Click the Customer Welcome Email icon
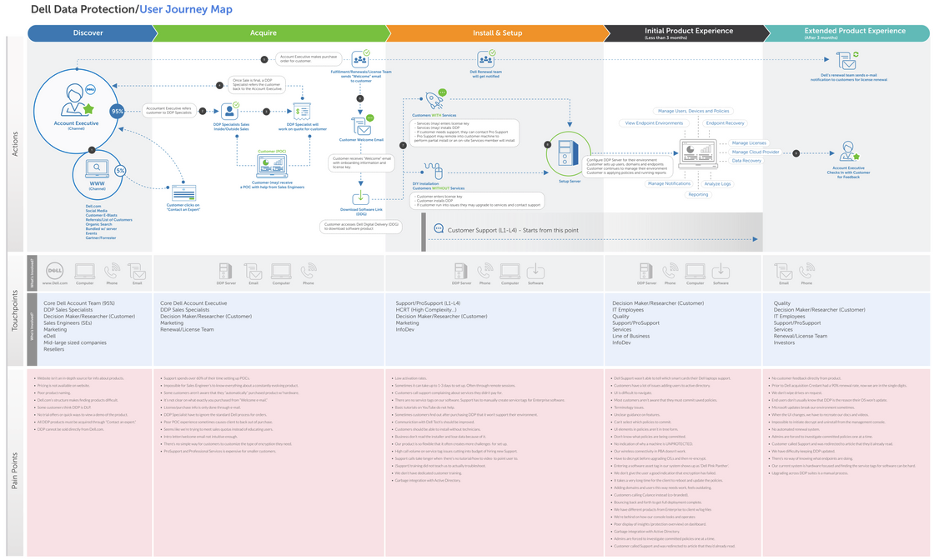The height and width of the screenshot is (560, 934). (x=361, y=127)
